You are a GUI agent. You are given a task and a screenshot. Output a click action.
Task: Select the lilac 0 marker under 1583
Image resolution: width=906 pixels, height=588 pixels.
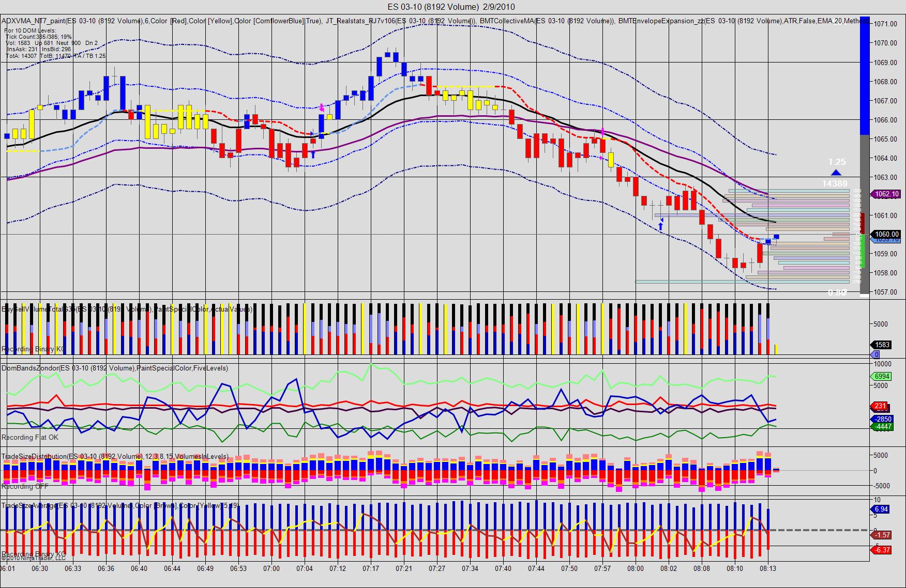coord(875,354)
